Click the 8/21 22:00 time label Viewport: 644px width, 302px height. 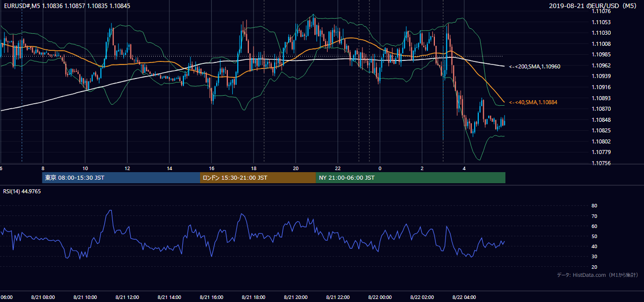(338, 297)
